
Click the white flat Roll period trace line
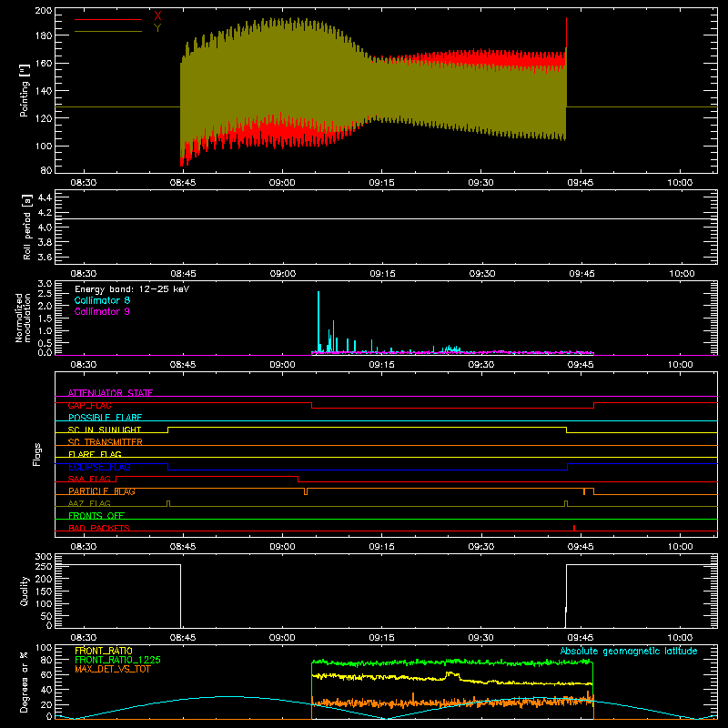tap(386, 218)
